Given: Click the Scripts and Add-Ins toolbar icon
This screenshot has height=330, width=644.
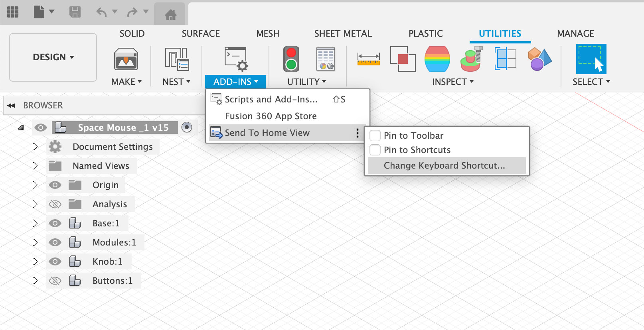Looking at the screenshot, I should [x=236, y=59].
